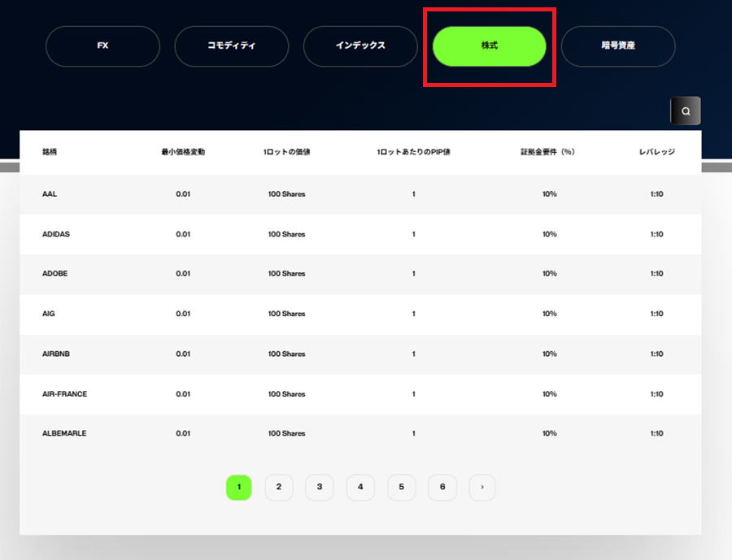
Task: Click 0.01 value in the AIR-FRANCE row
Action: click(x=183, y=394)
